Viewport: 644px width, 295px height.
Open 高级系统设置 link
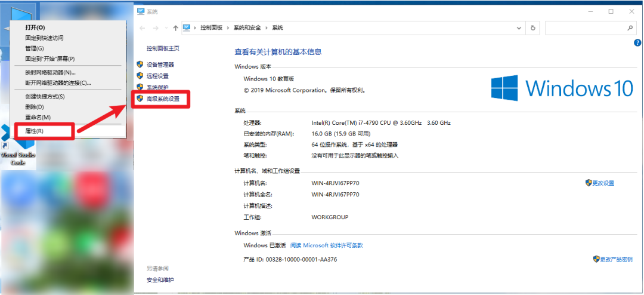tap(163, 99)
